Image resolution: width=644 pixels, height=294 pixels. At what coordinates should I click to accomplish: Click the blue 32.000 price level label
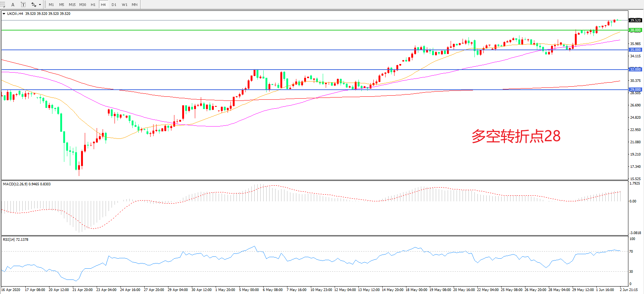[635, 70]
